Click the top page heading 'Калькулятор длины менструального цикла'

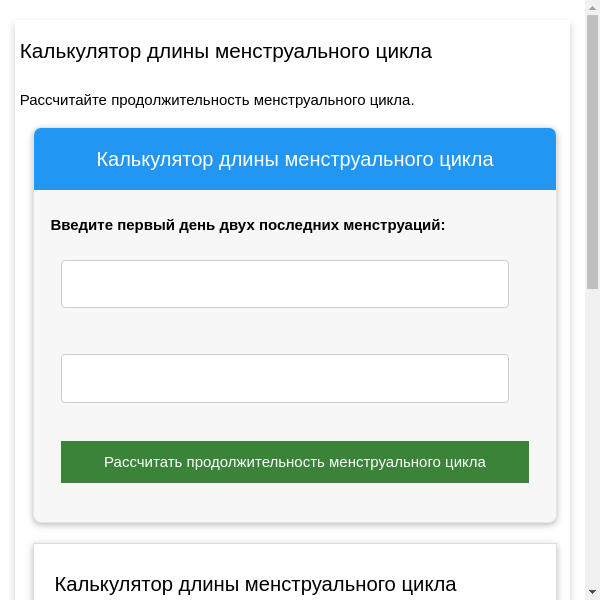click(226, 51)
